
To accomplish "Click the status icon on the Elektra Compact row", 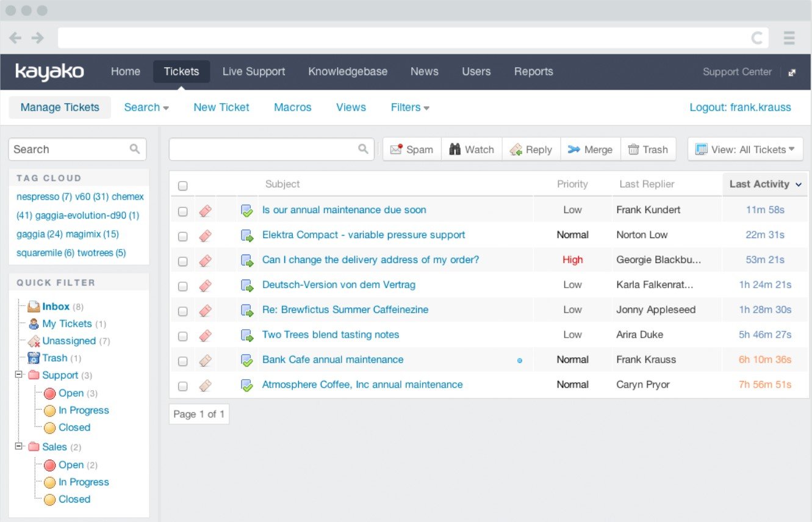I will tap(247, 236).
